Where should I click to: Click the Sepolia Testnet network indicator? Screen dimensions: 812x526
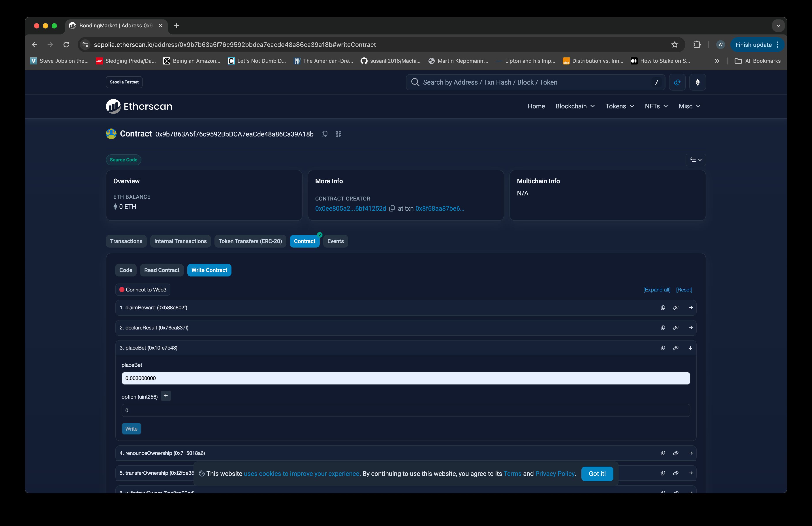(x=124, y=82)
